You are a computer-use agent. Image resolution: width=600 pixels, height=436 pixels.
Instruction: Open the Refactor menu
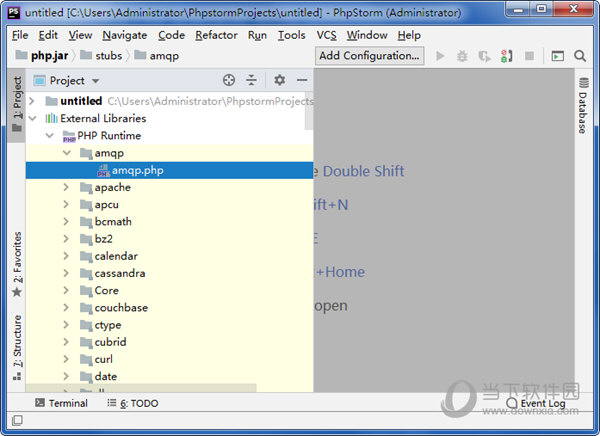(216, 35)
